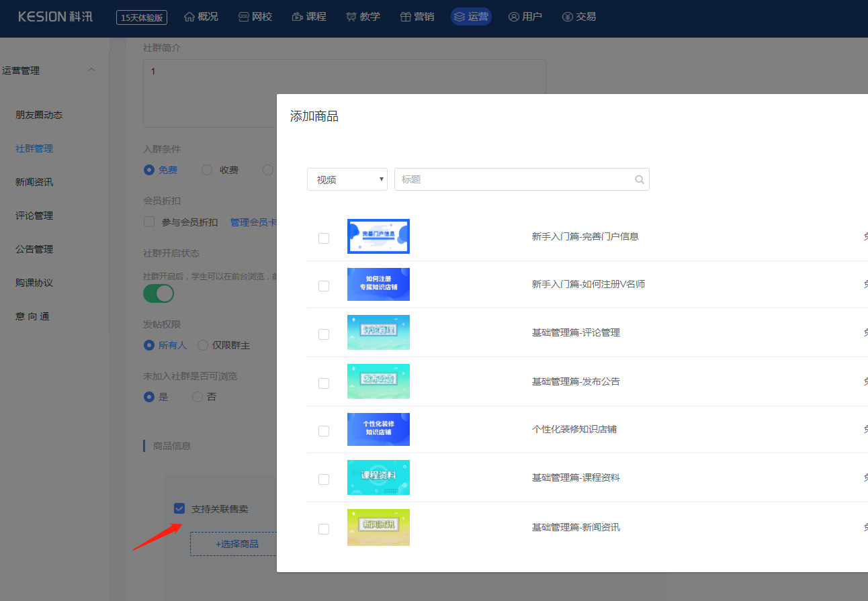Toggle the 社群开启状态 switch

pyautogui.click(x=159, y=293)
